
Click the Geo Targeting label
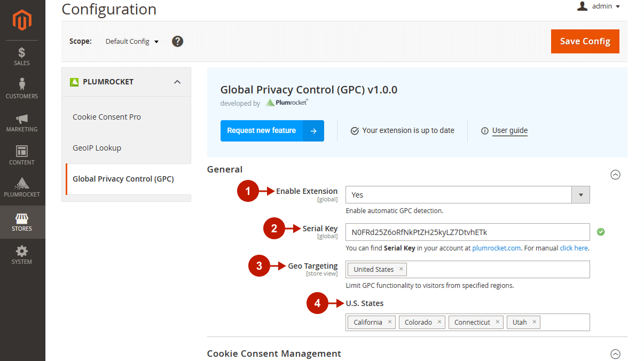pos(313,266)
